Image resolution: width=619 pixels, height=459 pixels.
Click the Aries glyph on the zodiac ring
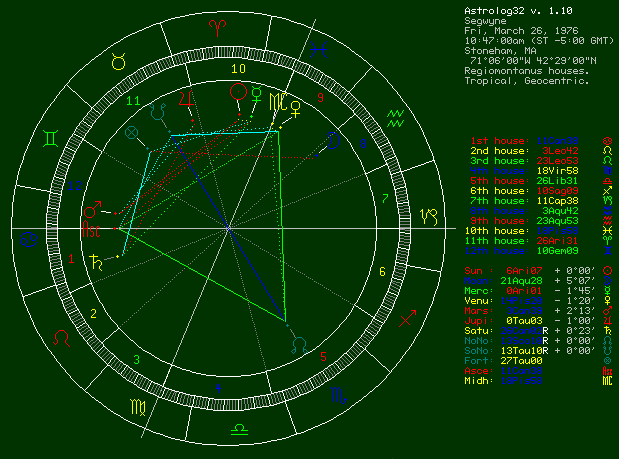(x=218, y=28)
